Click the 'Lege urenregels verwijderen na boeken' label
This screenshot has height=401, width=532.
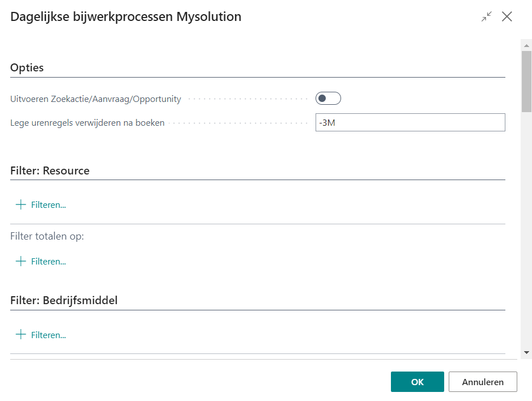(x=87, y=122)
